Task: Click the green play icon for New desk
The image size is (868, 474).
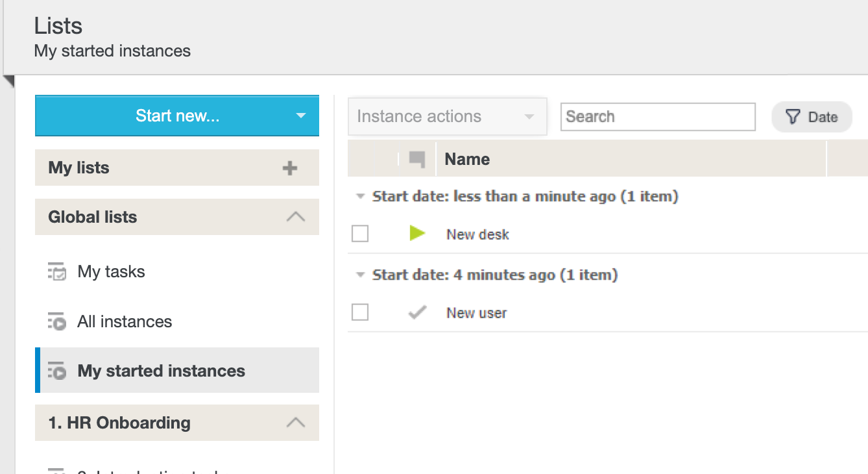Action: (417, 233)
